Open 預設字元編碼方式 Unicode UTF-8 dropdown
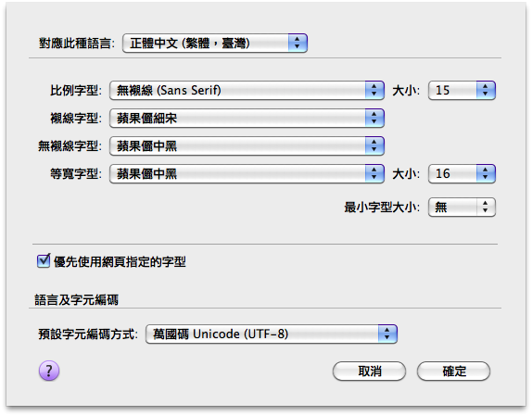The height and width of the screenshot is (416, 532). (x=271, y=334)
